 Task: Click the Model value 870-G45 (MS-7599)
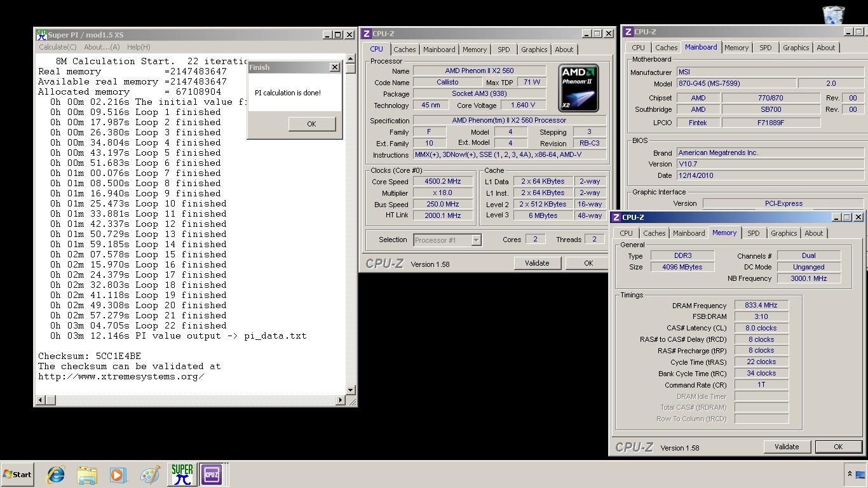(736, 83)
